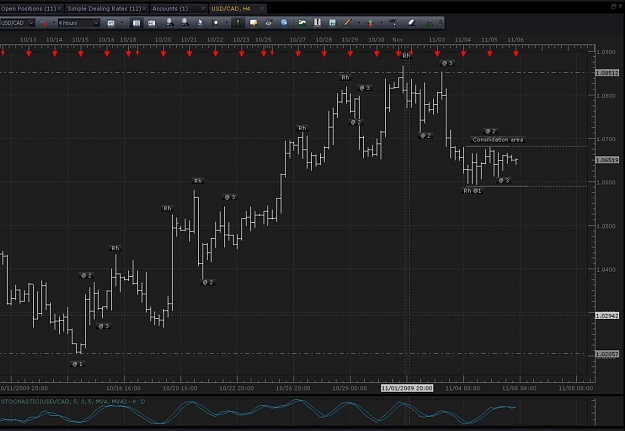Screen dimensions: 625x431
Task: Click the 1.02057 price level label
Action: [x=607, y=354]
